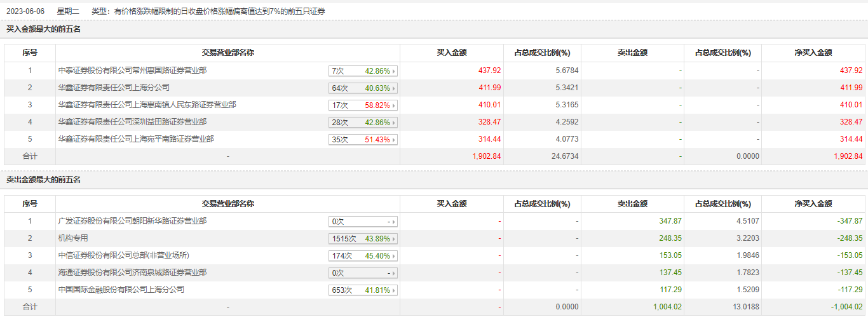Select 机构专用 in the sell table

point(73,238)
